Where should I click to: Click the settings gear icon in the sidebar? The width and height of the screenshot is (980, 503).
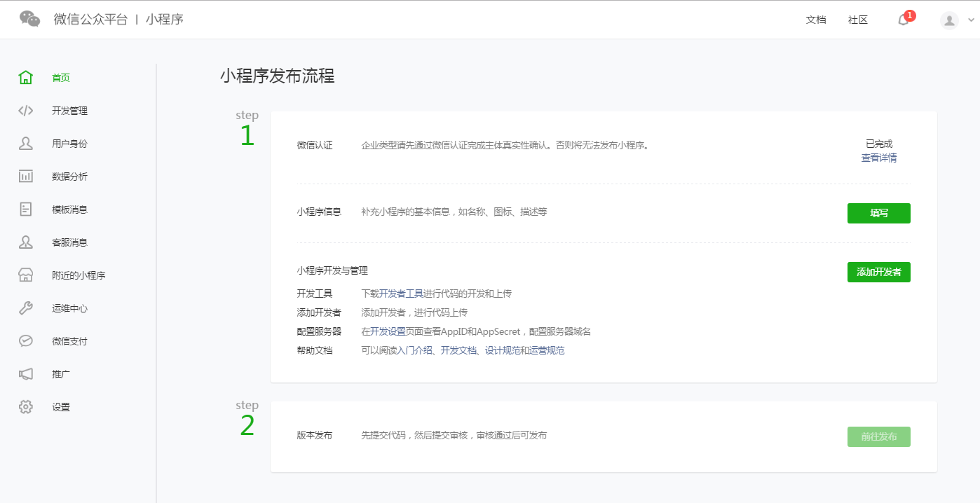pyautogui.click(x=26, y=407)
